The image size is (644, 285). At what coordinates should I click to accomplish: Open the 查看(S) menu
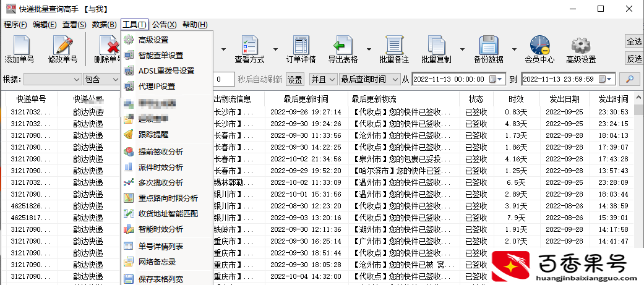tap(74, 25)
